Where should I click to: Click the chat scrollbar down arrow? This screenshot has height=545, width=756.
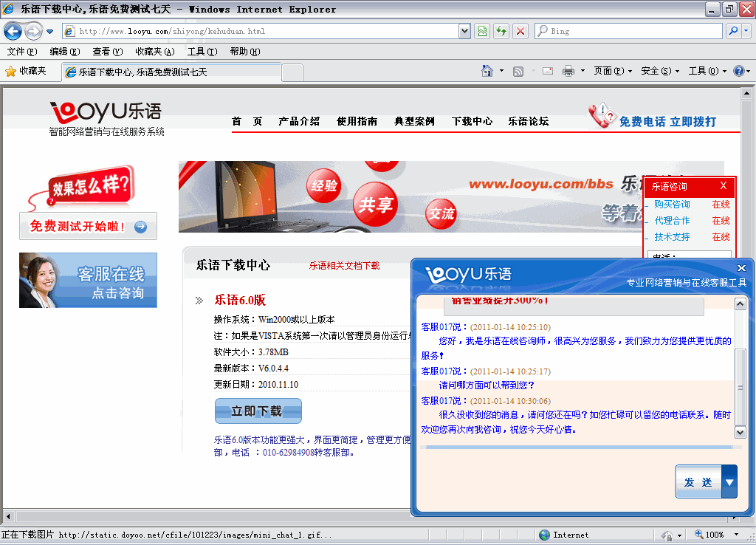point(740,432)
